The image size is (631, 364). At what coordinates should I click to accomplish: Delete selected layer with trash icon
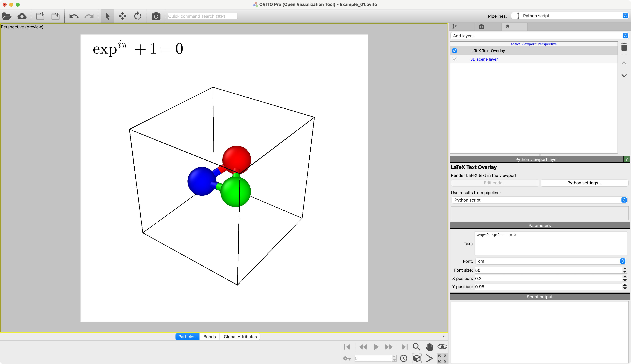pyautogui.click(x=624, y=47)
